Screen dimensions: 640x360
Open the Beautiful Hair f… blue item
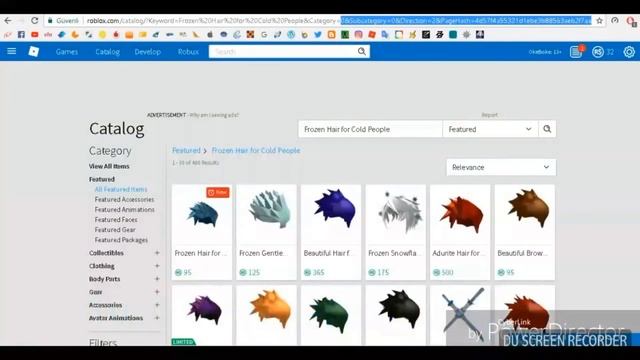click(x=331, y=232)
